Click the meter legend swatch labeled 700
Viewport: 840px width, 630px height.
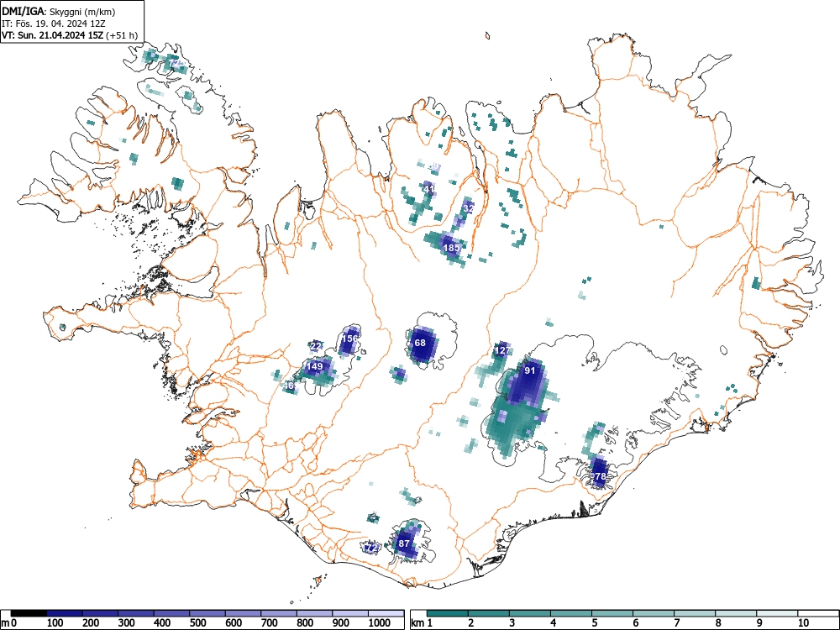tap(279, 613)
